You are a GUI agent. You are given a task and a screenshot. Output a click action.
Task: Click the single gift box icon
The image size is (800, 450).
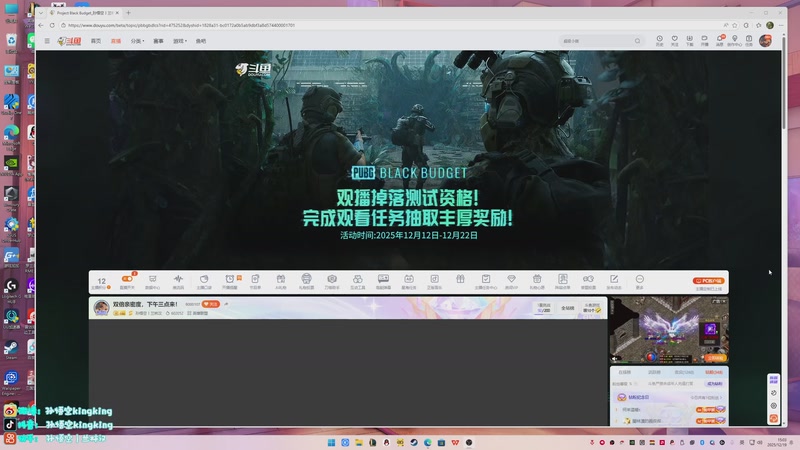tap(460, 279)
